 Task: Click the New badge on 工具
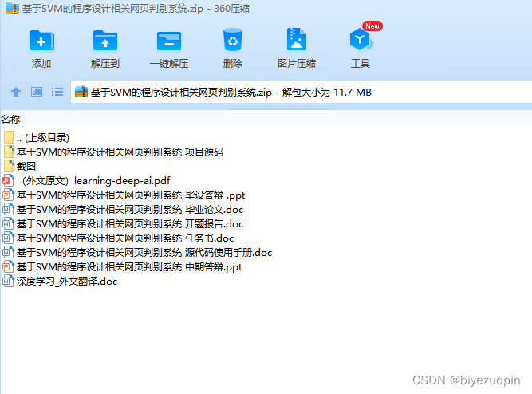[372, 26]
